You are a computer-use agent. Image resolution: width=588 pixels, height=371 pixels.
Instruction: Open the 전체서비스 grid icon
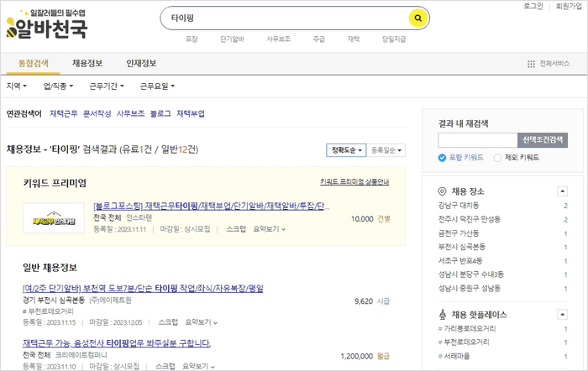click(531, 64)
